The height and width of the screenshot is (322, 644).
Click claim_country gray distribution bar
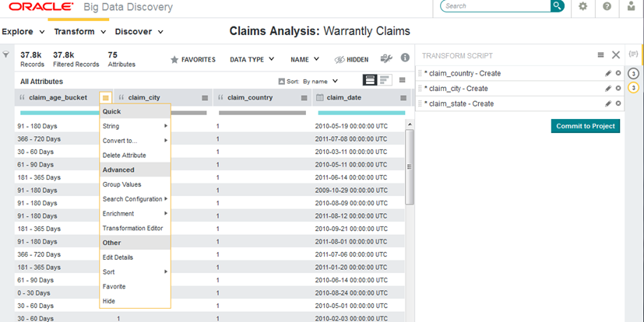click(x=262, y=113)
